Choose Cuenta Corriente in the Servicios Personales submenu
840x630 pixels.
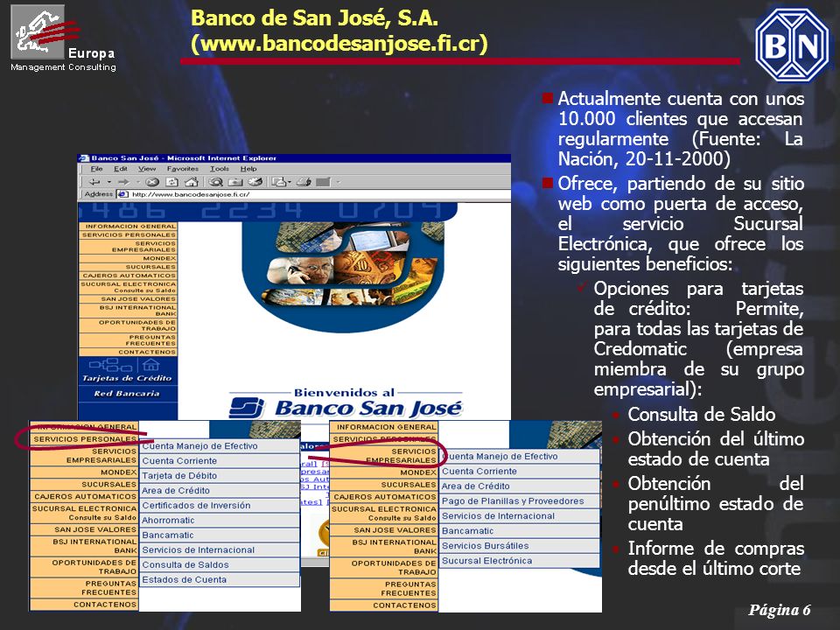point(220,461)
